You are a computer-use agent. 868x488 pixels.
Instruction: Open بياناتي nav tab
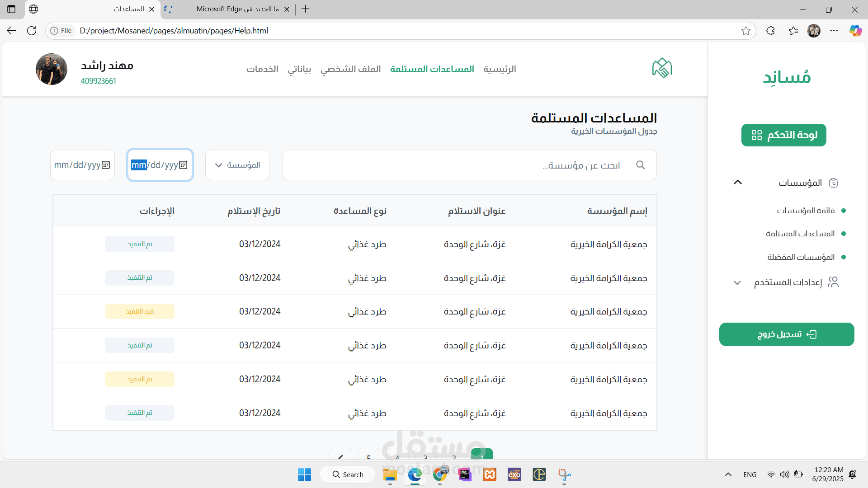click(299, 69)
